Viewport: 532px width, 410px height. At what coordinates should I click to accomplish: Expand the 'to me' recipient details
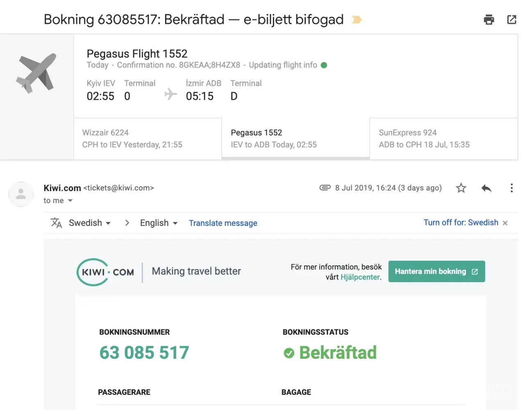tap(70, 200)
